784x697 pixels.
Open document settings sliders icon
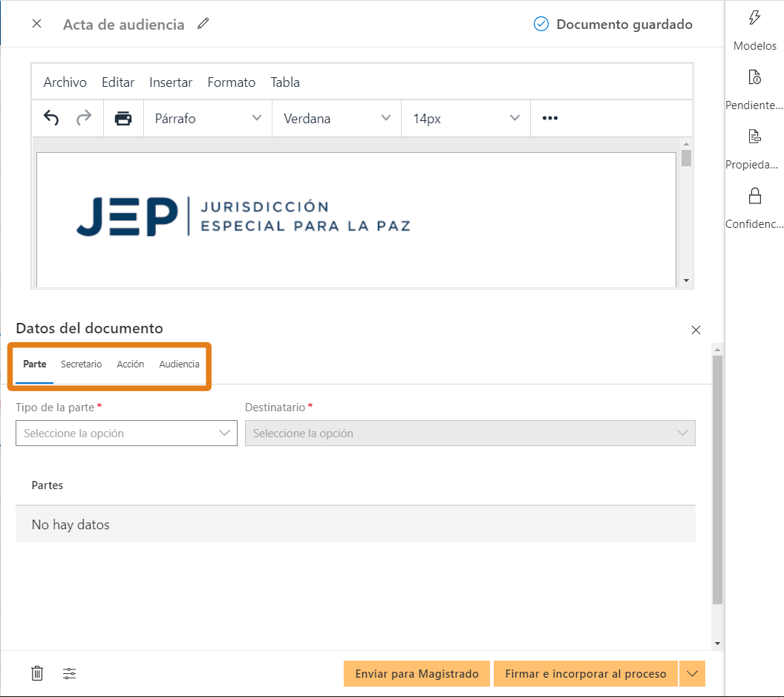(x=70, y=673)
